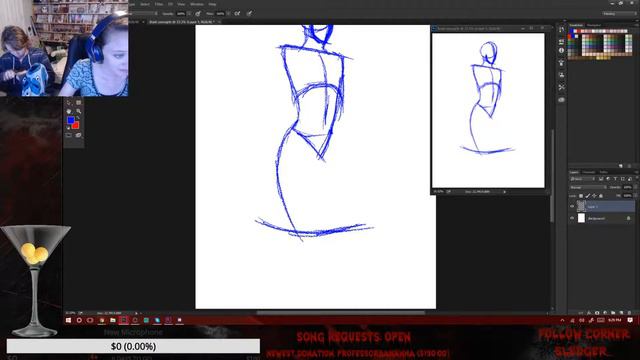Open the top panel icon in collapsed dock
This screenshot has height=360, width=640.
point(562,30)
